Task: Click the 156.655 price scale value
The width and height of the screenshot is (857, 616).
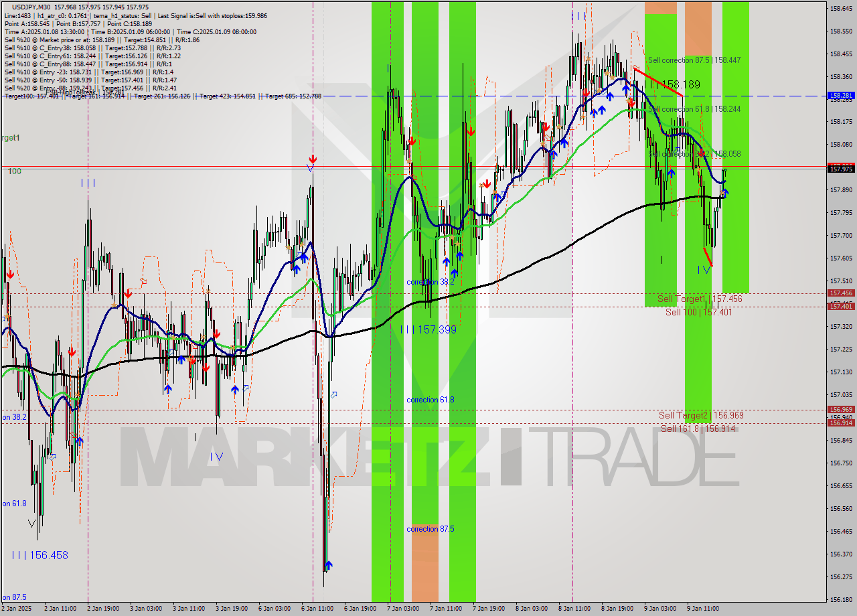Action: [x=841, y=485]
